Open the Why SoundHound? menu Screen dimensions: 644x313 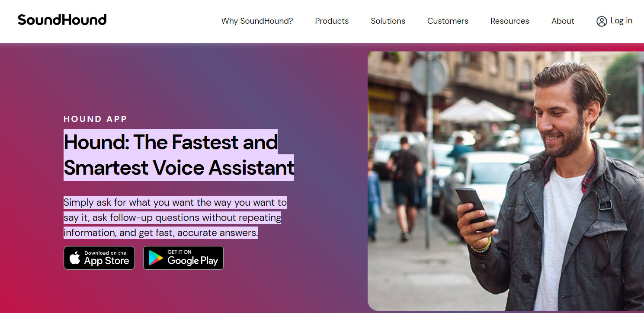click(257, 21)
